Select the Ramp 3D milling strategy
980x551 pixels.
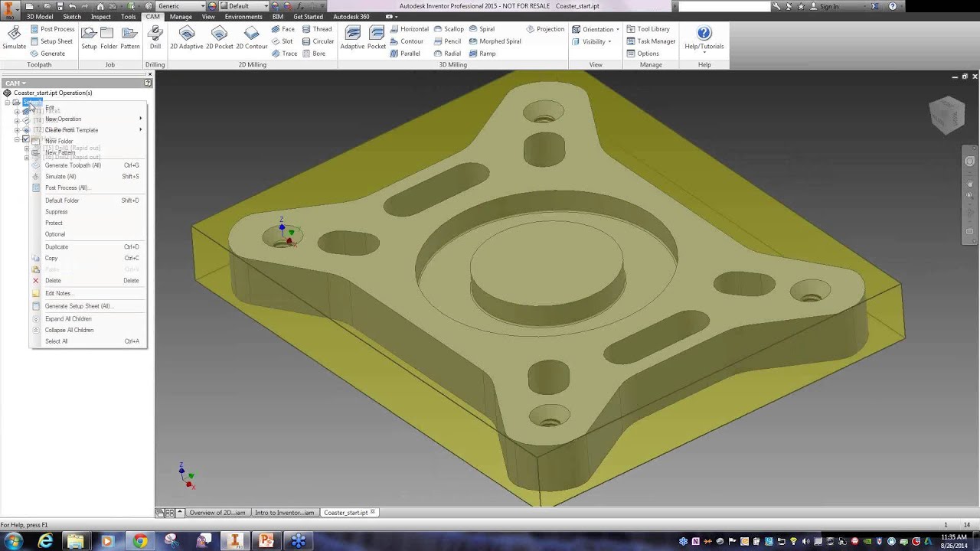(x=482, y=54)
